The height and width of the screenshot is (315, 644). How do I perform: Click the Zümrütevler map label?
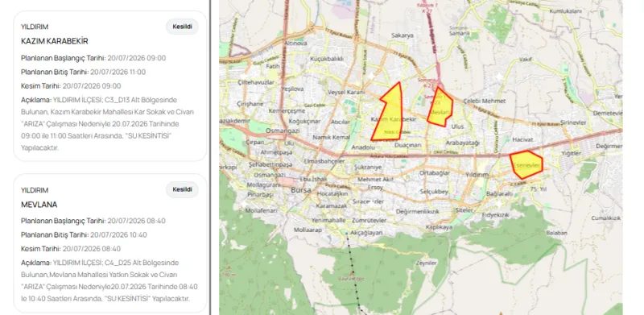369,221
